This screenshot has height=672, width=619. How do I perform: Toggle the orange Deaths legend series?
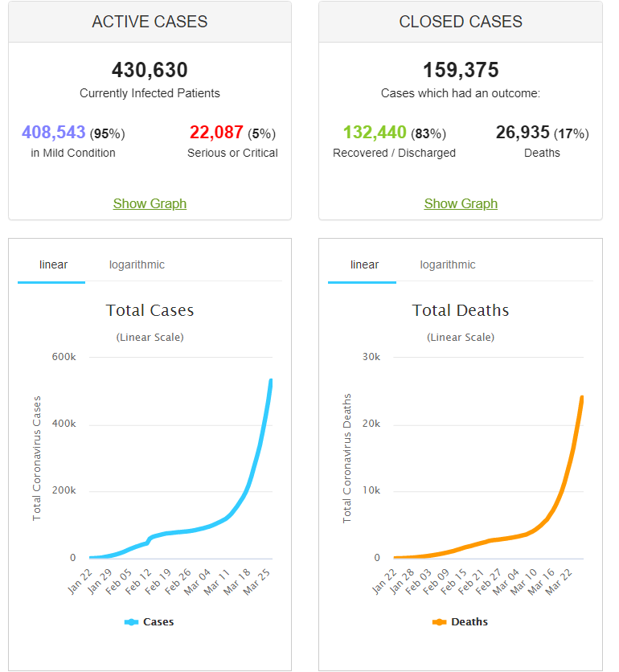click(461, 621)
